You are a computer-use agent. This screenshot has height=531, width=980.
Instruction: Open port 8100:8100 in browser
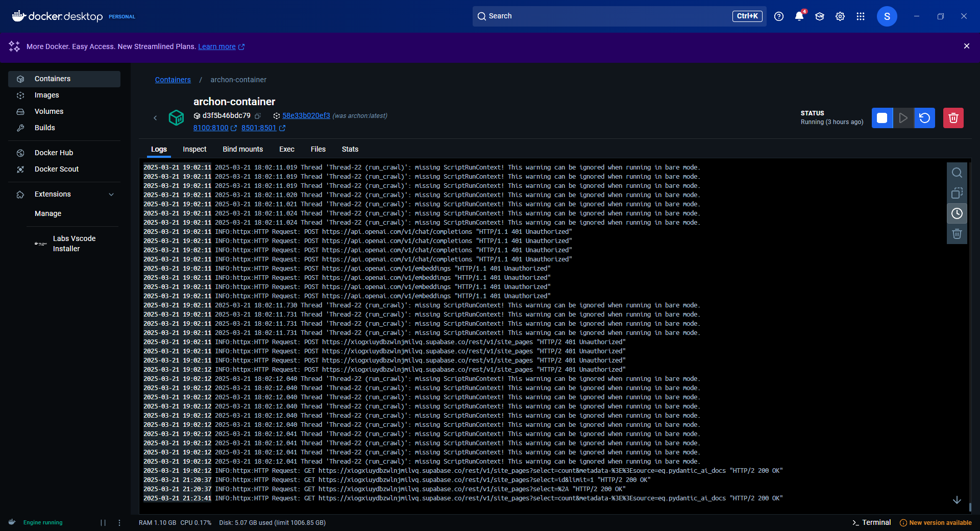(x=215, y=128)
